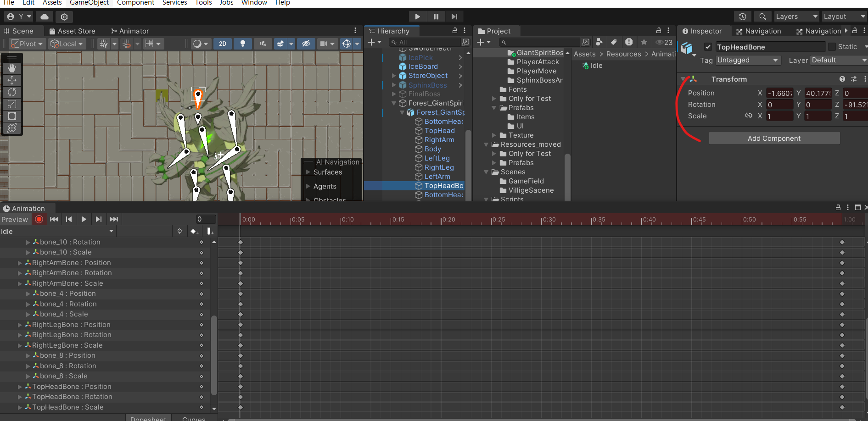Image resolution: width=868 pixels, height=421 pixels.
Task: Toggle 2D scene view mode
Action: [x=223, y=44]
